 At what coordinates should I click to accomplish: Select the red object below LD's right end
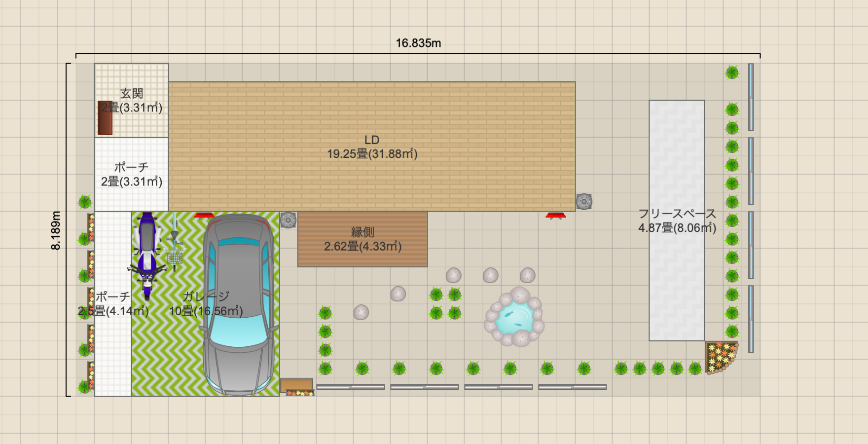point(556,216)
